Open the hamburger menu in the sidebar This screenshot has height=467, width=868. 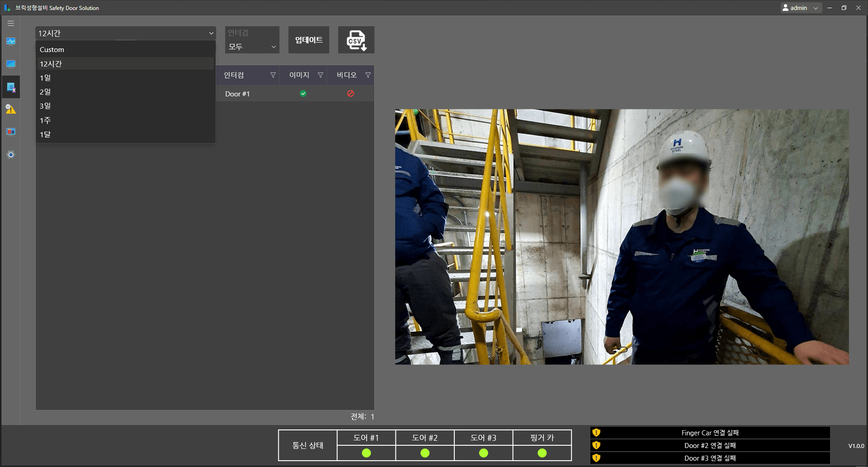(10, 23)
